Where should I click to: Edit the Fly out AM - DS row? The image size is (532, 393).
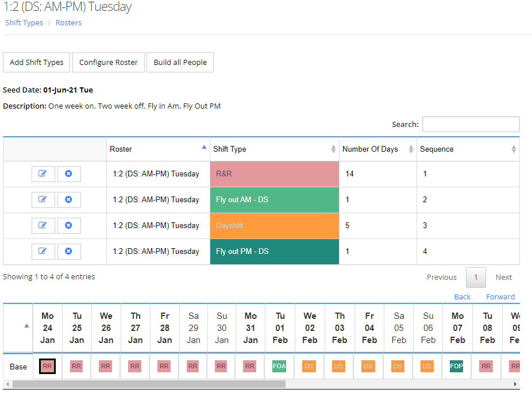43,199
